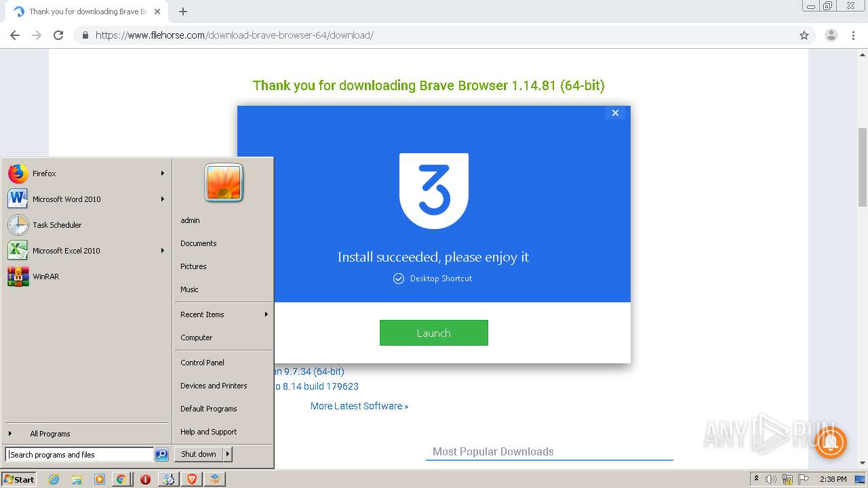
Task: Click the network status tray icon
Action: (787, 479)
